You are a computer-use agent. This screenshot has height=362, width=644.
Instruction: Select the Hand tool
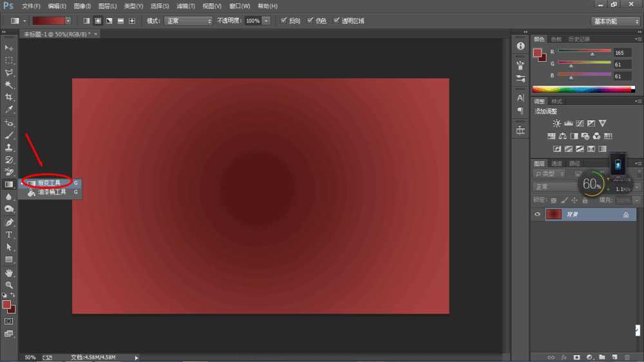9,272
